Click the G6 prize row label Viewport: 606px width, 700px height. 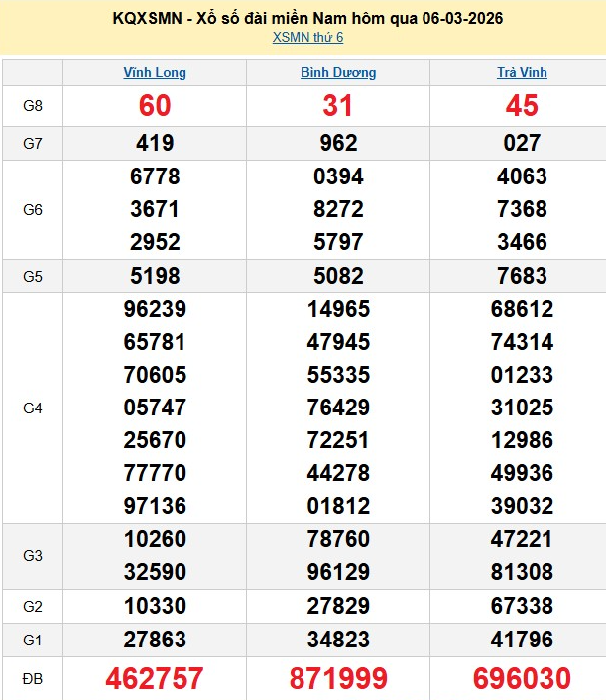[x=33, y=210]
